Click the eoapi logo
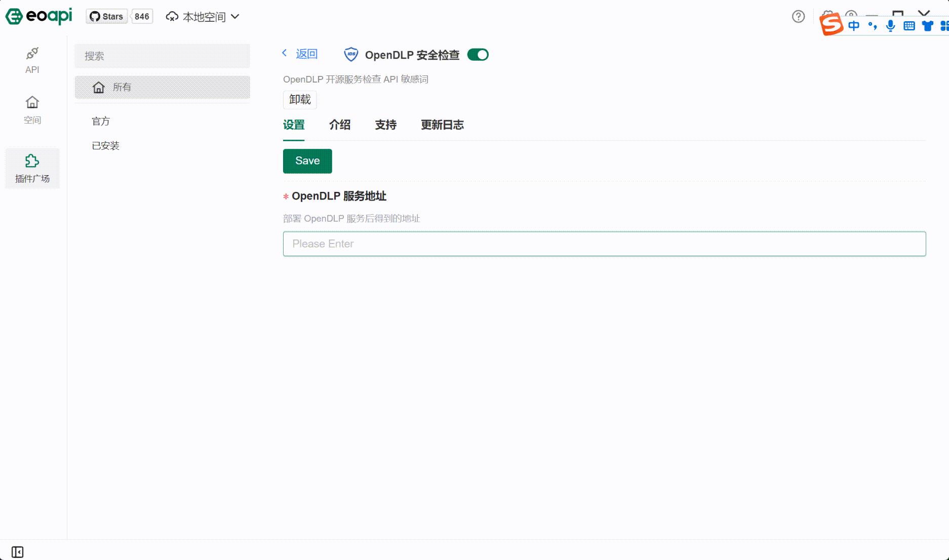 tap(38, 15)
